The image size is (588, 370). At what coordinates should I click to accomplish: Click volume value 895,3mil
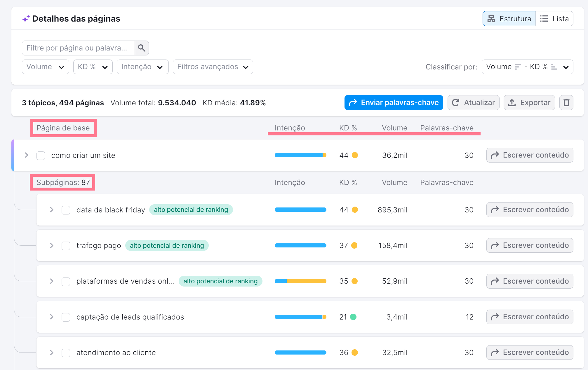click(x=392, y=210)
